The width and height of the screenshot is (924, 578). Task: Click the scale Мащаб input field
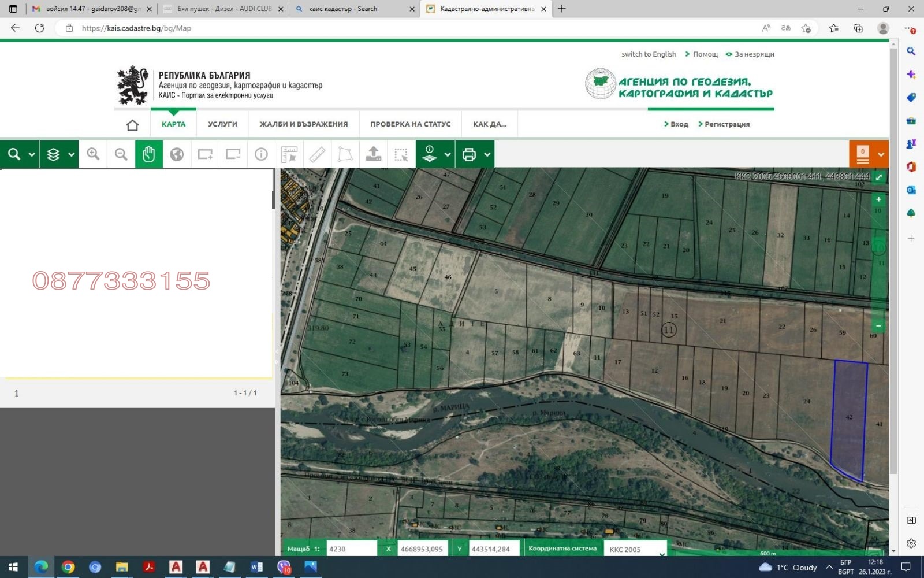pos(351,549)
